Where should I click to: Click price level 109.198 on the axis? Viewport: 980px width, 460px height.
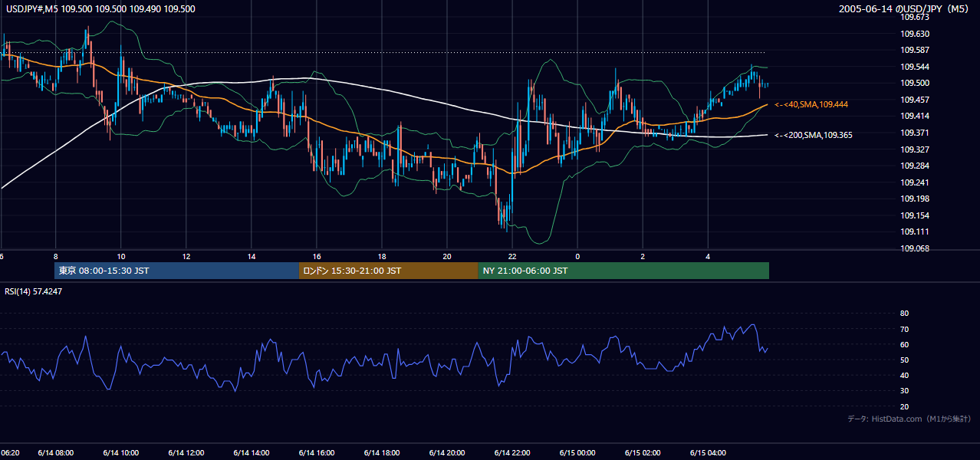coord(916,199)
